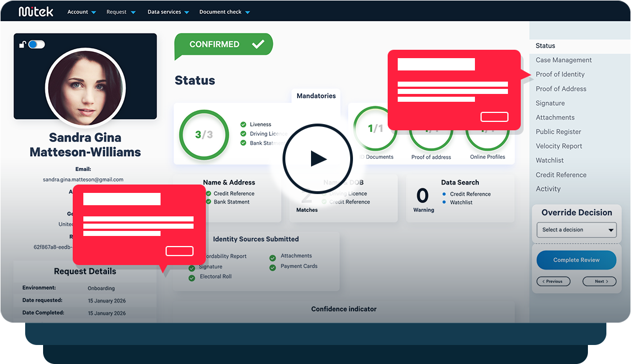Click the Previous button
Image resolution: width=631 pixels, height=364 pixels.
[x=553, y=282]
